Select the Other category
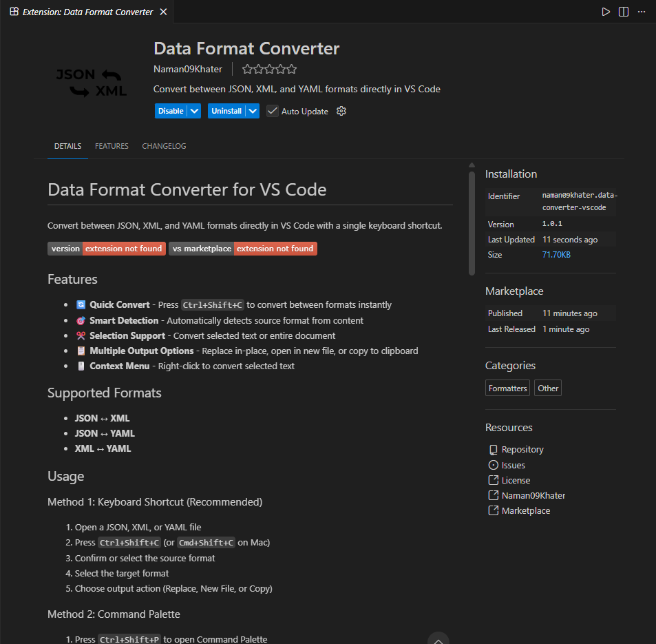The image size is (656, 644). point(547,388)
